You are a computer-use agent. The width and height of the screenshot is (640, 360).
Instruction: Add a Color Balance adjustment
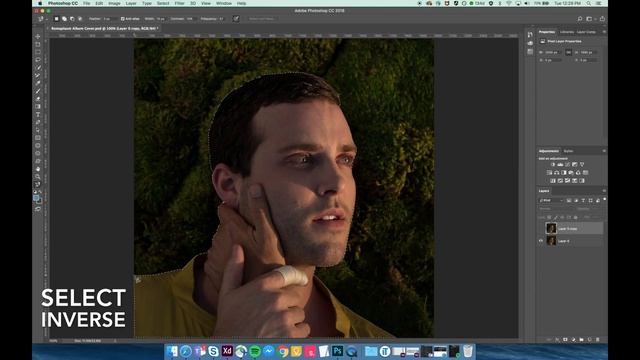[557, 173]
